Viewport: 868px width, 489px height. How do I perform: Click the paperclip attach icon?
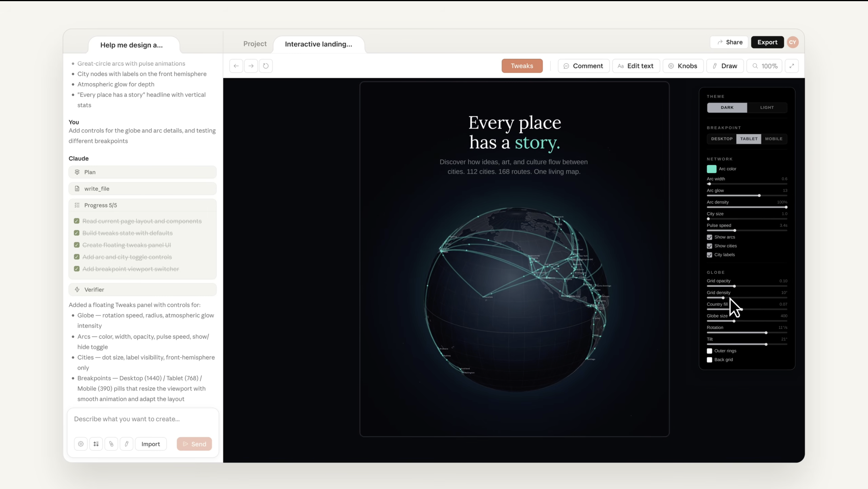[x=111, y=444]
